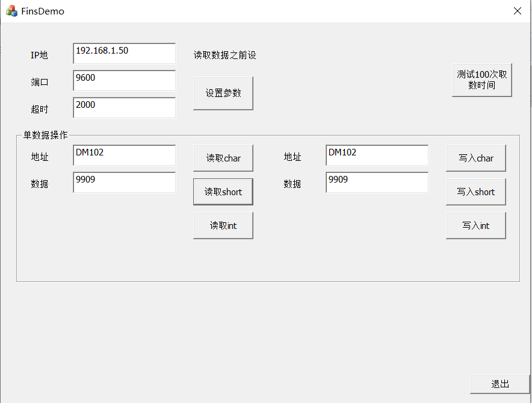
Task: Click the 设置参数 button to set parameters
Action: click(223, 93)
